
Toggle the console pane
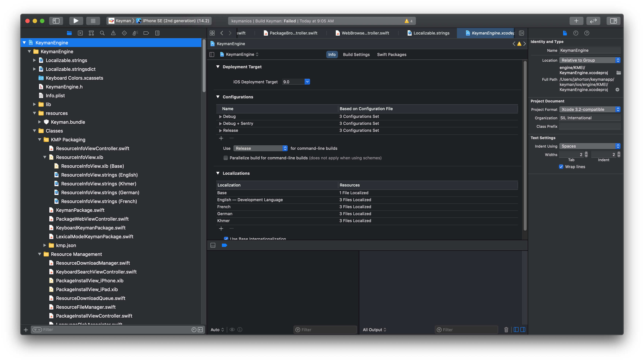click(x=523, y=330)
